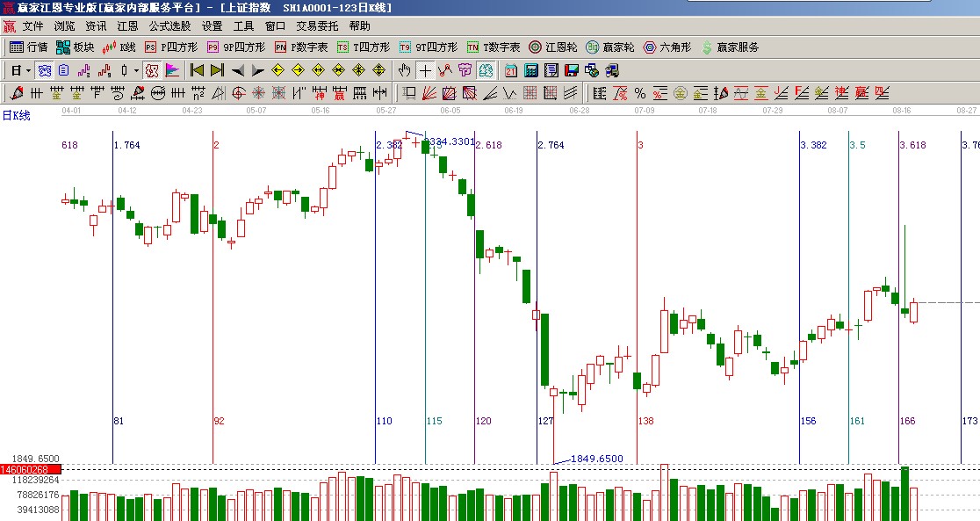Toggle the crosshair cursor tool
The image size is (980, 521).
pyautogui.click(x=425, y=70)
